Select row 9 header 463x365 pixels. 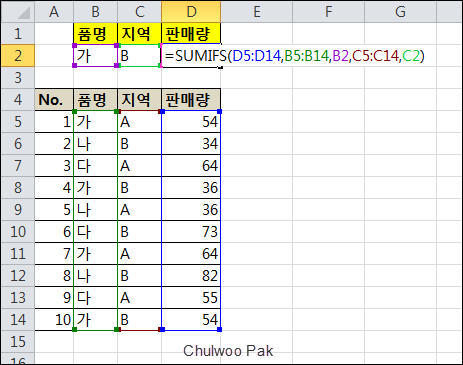[18, 210]
